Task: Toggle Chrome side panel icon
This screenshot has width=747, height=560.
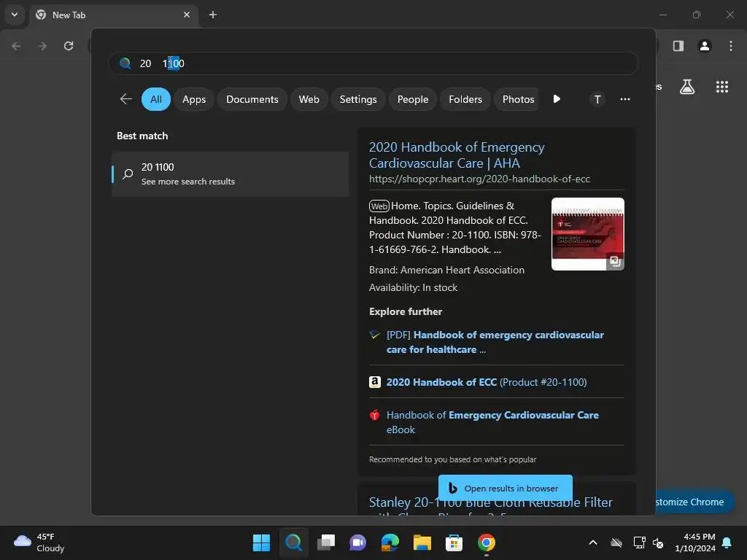Action: point(678,46)
